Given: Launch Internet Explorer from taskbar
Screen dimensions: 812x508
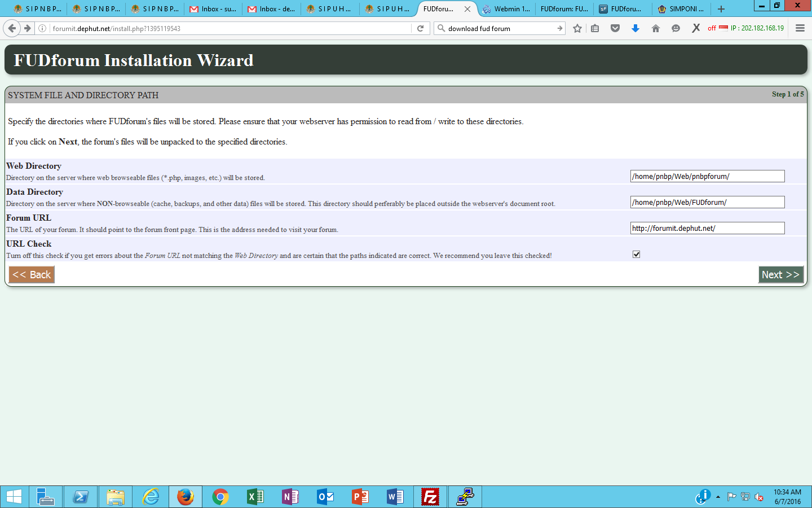Looking at the screenshot, I should 151,497.
